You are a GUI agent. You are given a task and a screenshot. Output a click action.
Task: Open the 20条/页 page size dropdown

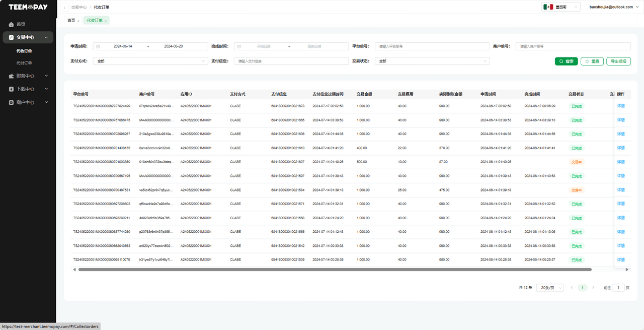549,288
